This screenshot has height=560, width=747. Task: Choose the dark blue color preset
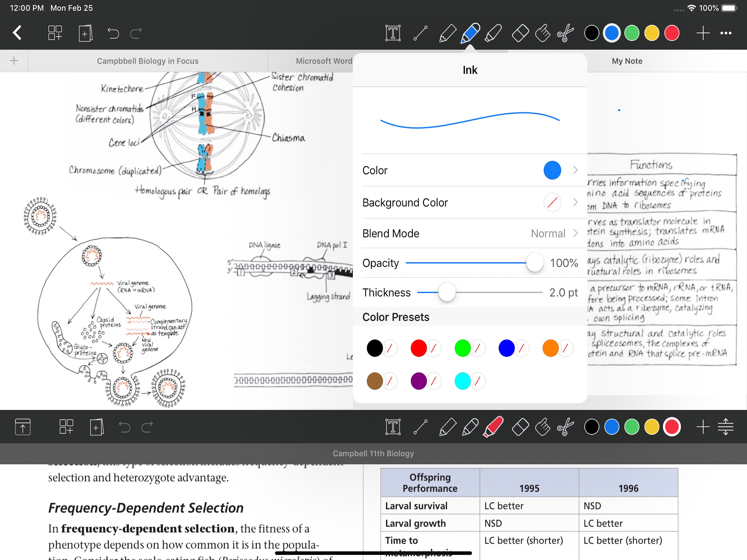[x=506, y=348]
